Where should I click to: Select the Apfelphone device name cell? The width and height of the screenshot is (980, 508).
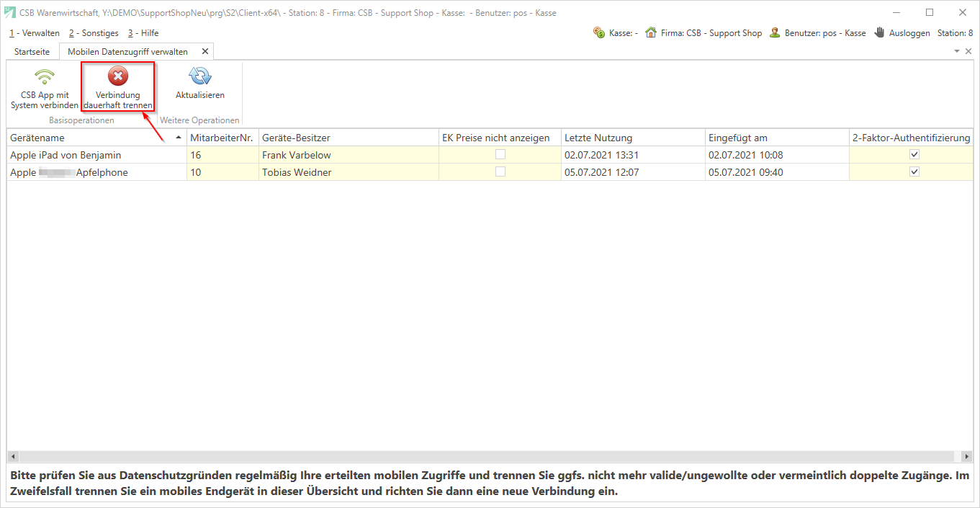point(96,172)
